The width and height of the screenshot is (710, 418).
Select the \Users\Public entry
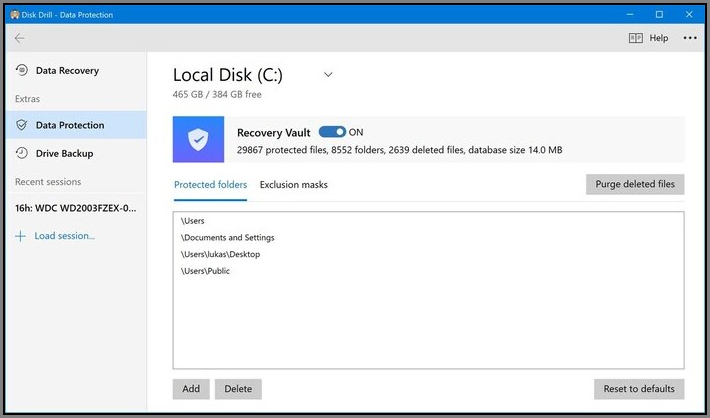(x=205, y=271)
